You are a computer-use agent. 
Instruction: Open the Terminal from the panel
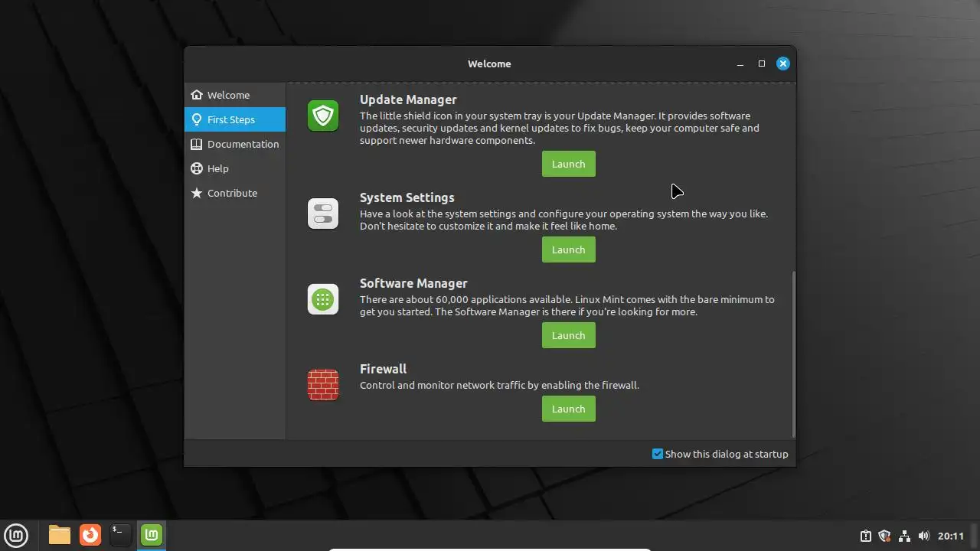click(x=120, y=535)
